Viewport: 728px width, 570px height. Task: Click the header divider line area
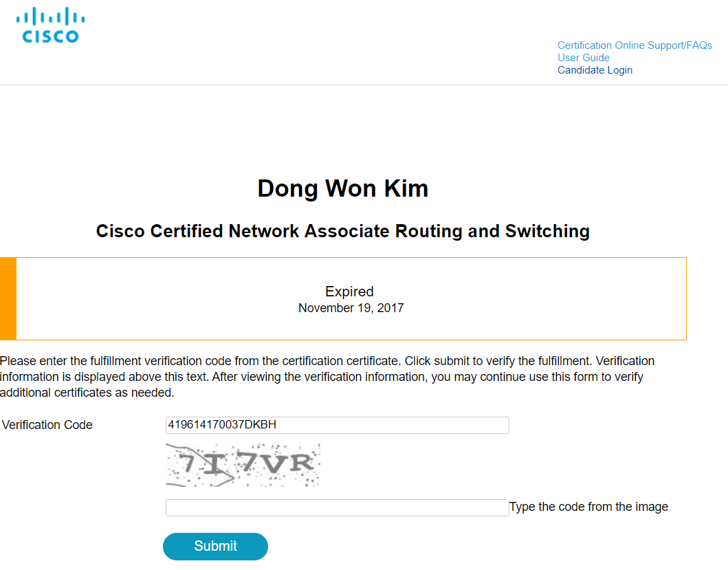(x=364, y=85)
